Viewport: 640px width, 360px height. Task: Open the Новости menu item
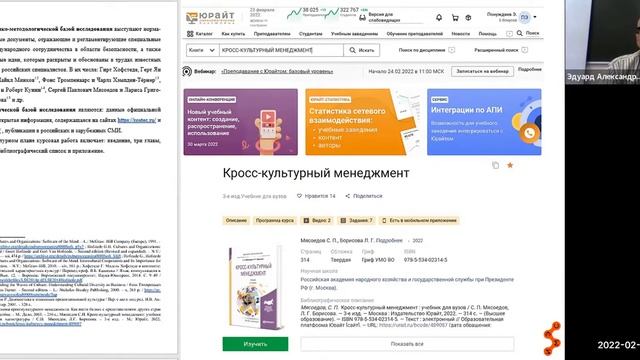(461, 34)
